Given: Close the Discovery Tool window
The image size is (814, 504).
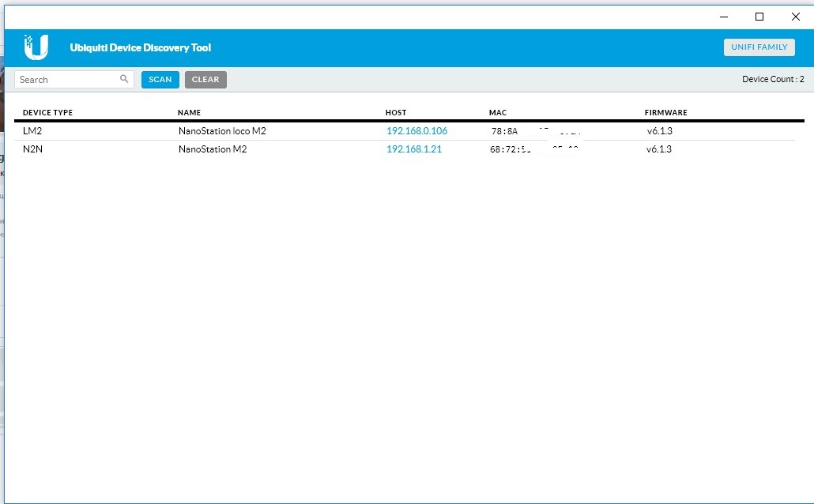Looking at the screenshot, I should click(795, 17).
